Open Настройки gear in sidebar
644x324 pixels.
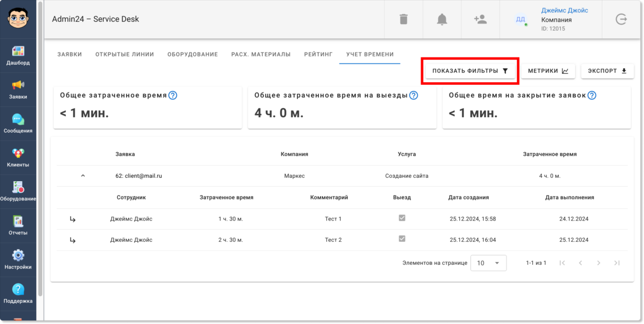click(18, 260)
